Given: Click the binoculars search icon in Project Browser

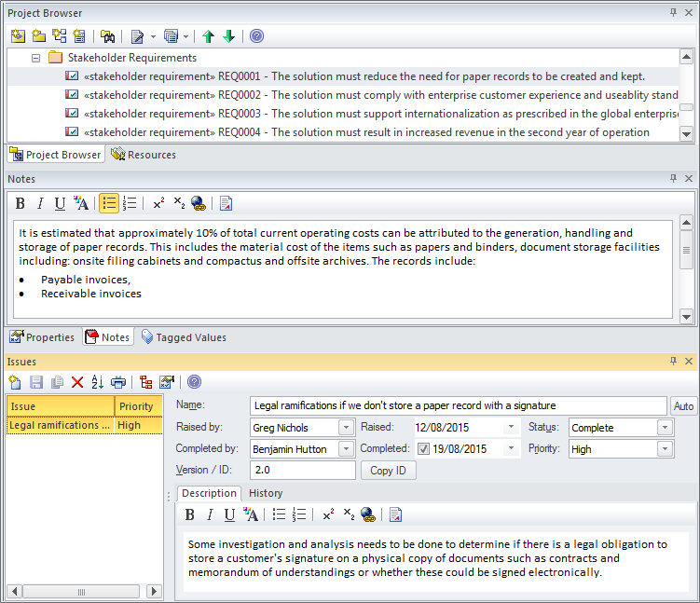Looking at the screenshot, I should [x=108, y=36].
